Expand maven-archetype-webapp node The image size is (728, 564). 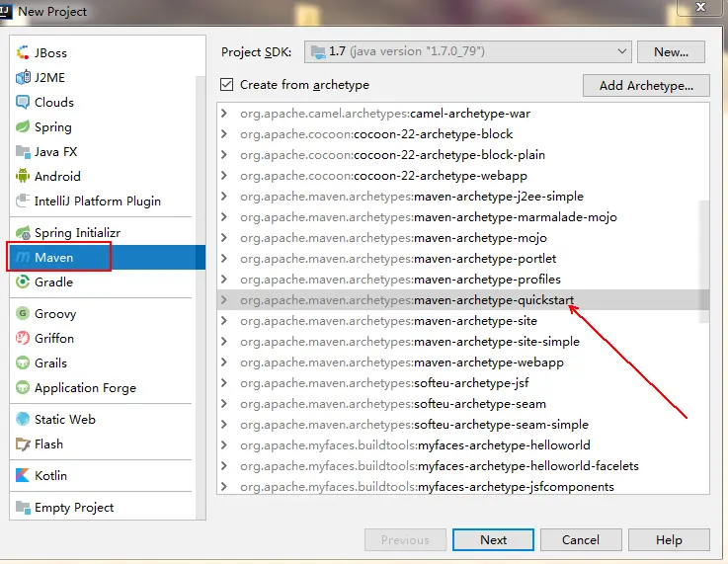pos(224,363)
